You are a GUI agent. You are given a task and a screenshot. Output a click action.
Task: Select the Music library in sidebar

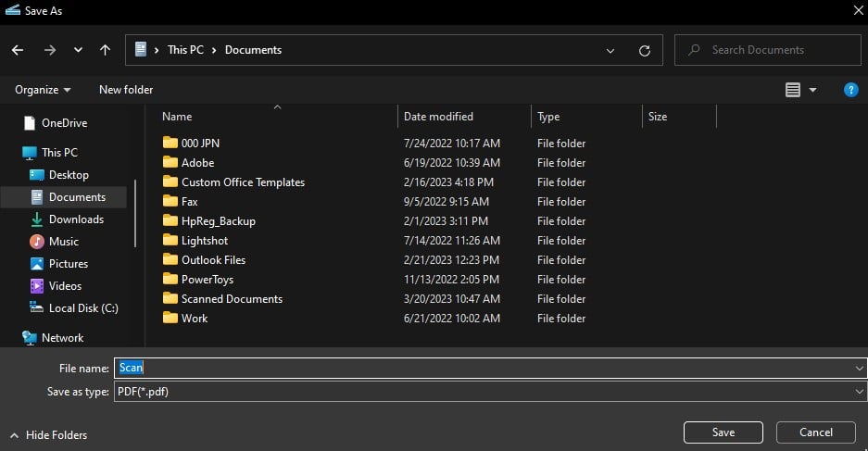point(63,242)
